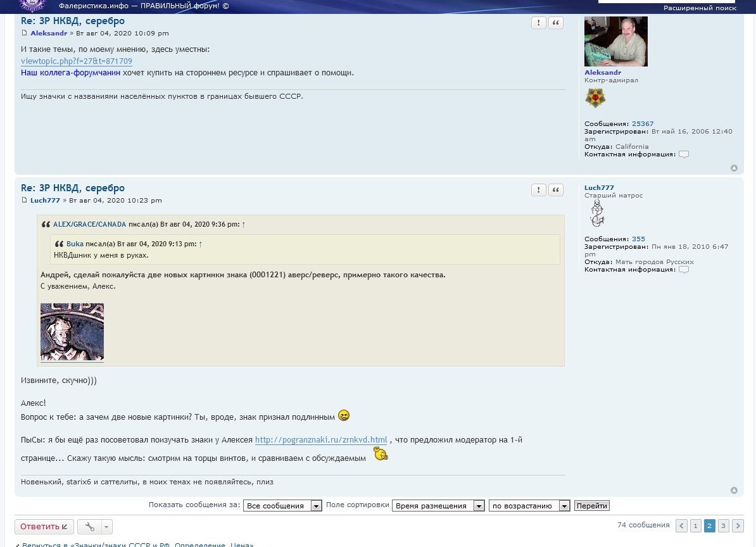The image size is (756, 547).
Task: Open the quoted badge image thumbnail
Action: click(x=72, y=332)
